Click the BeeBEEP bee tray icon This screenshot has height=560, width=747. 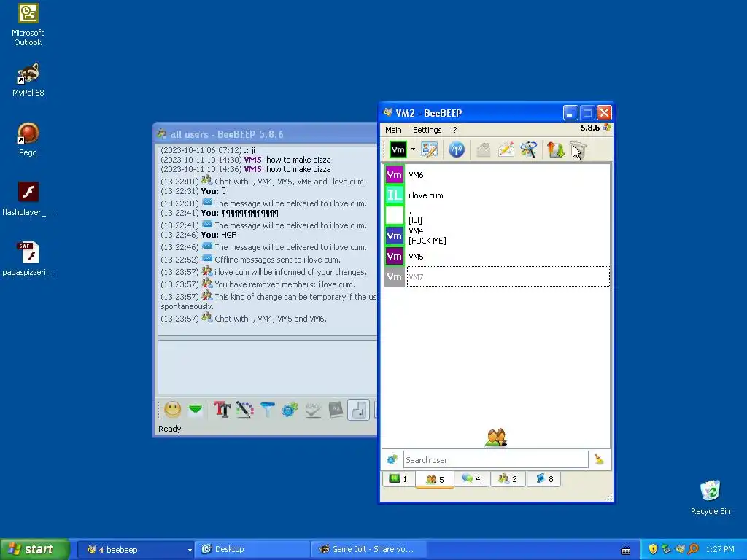pyautogui.click(x=680, y=549)
